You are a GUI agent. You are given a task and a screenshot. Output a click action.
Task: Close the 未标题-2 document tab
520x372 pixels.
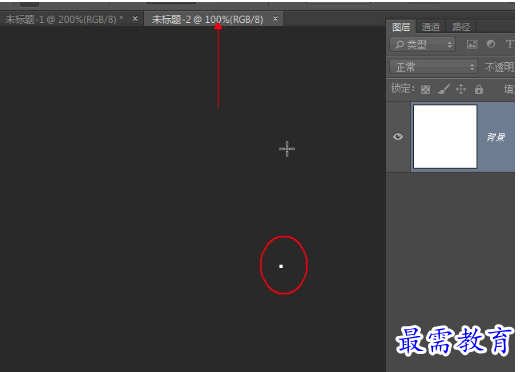click(x=275, y=19)
